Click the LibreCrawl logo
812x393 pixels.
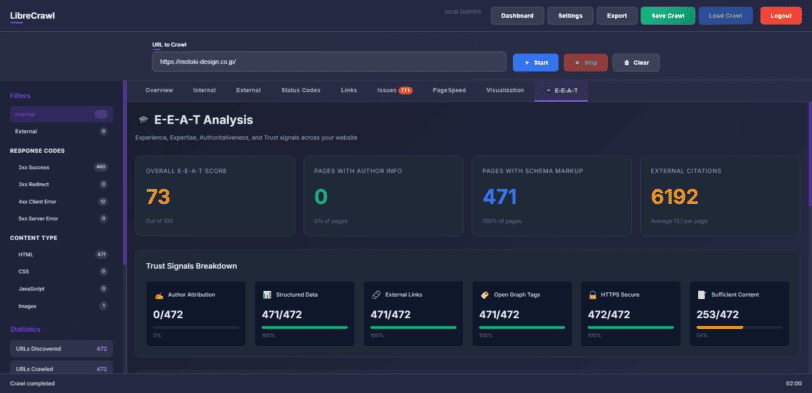[x=32, y=16]
